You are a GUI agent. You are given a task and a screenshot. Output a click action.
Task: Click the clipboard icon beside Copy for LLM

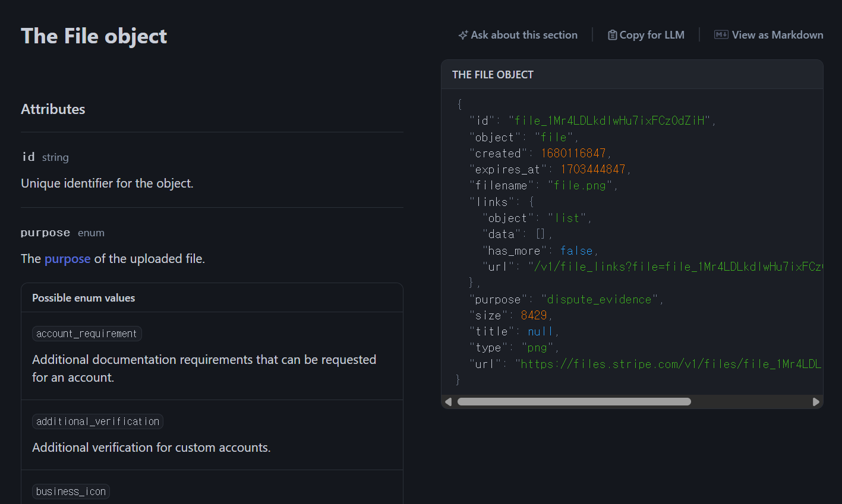point(612,36)
